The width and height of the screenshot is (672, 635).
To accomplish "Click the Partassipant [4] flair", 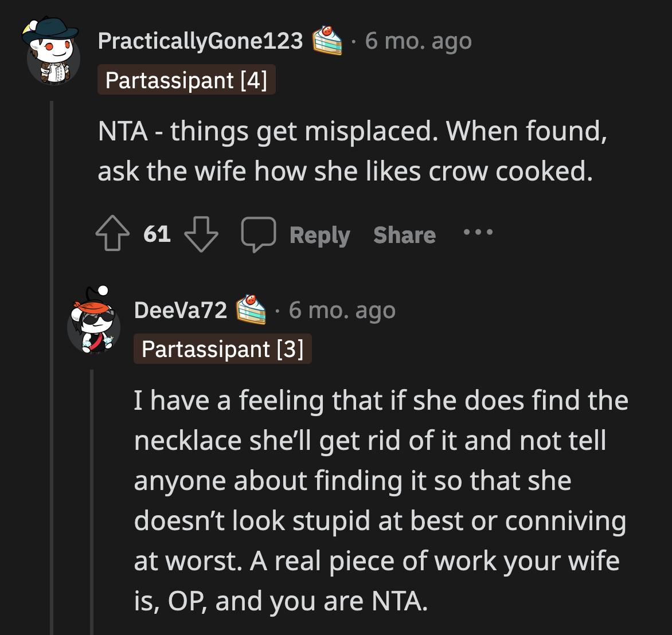I will pos(186,80).
